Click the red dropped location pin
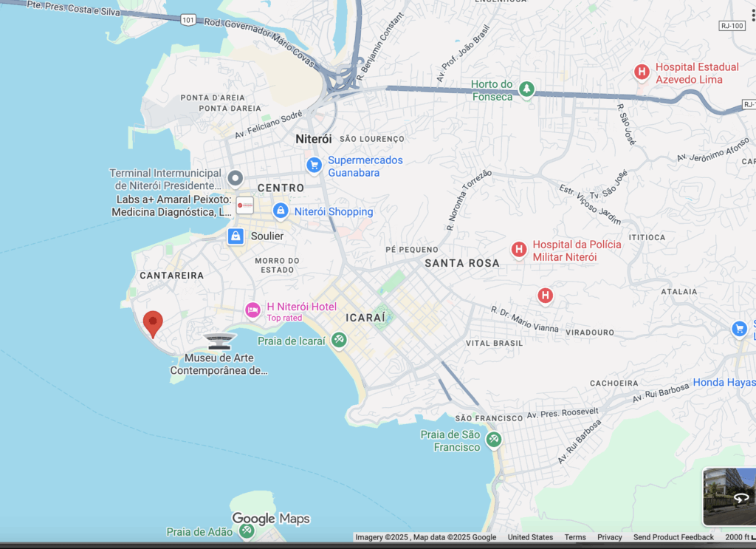This screenshot has height=549, width=756. 153,323
